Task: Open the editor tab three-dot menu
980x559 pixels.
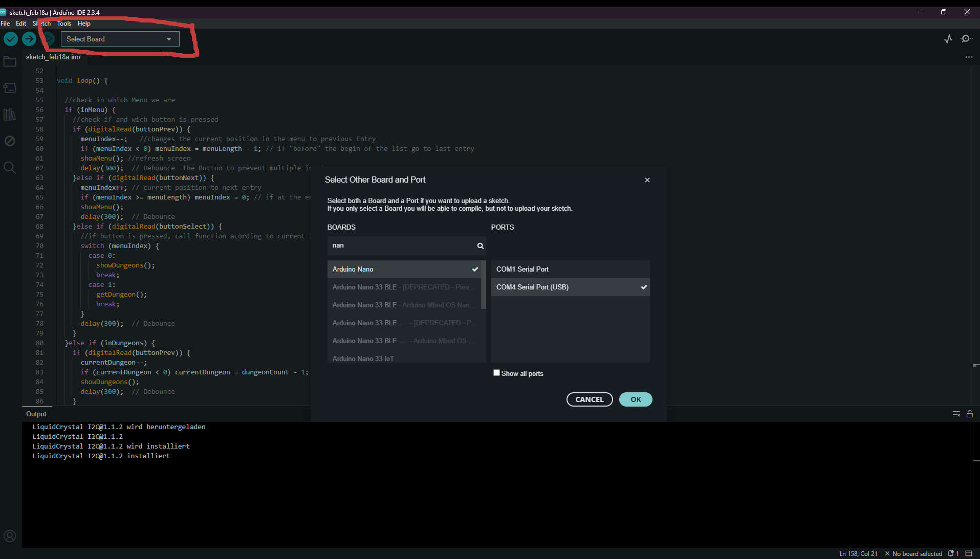Action: click(x=969, y=57)
